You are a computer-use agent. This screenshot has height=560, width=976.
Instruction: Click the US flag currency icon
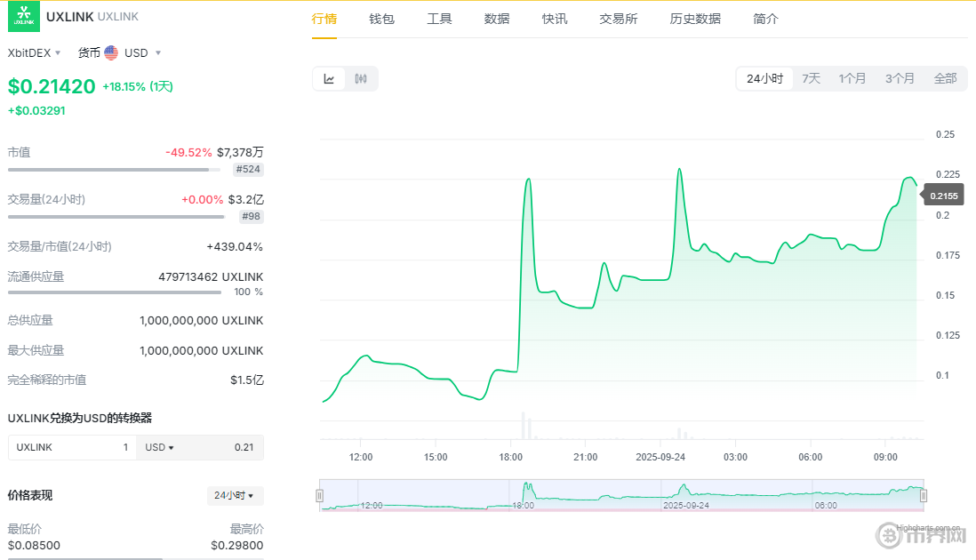coord(111,52)
